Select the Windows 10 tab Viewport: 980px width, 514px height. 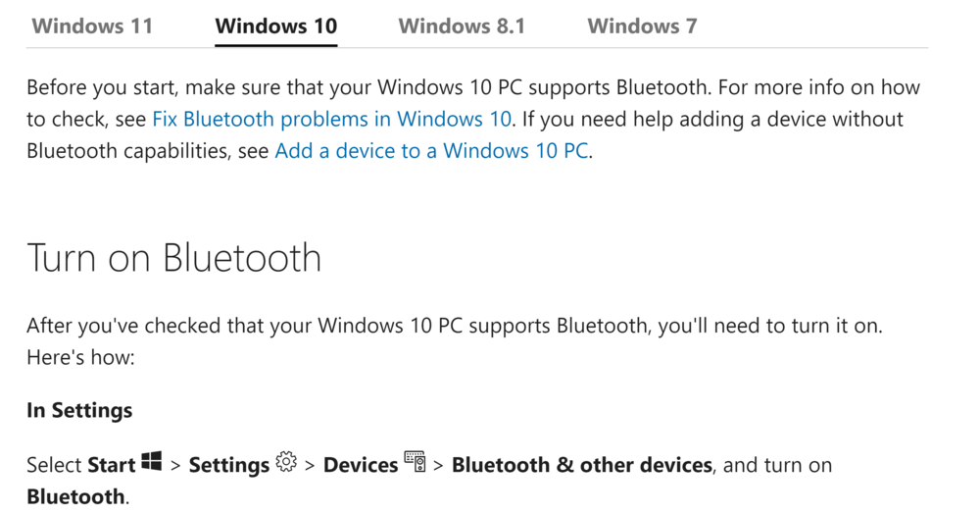pyautogui.click(x=275, y=26)
